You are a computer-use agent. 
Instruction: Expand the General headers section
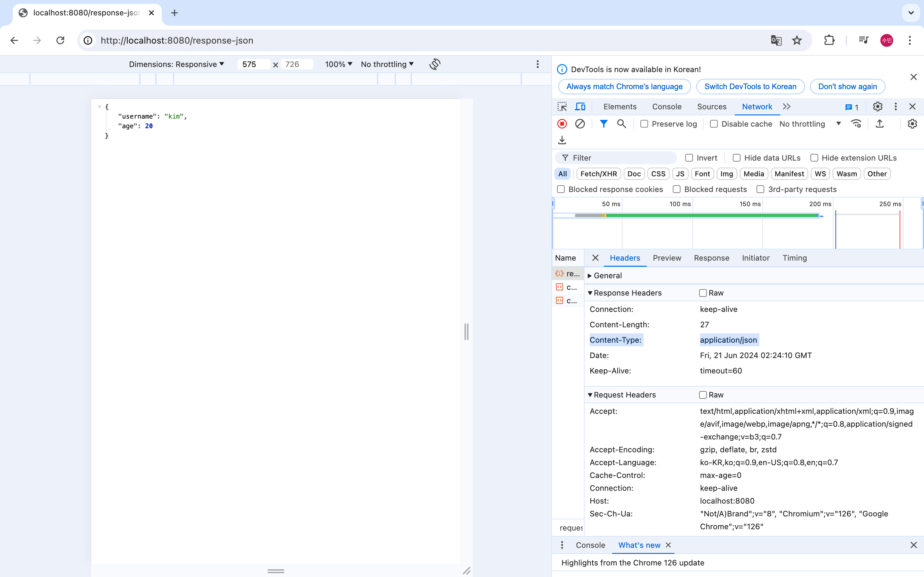click(x=607, y=275)
